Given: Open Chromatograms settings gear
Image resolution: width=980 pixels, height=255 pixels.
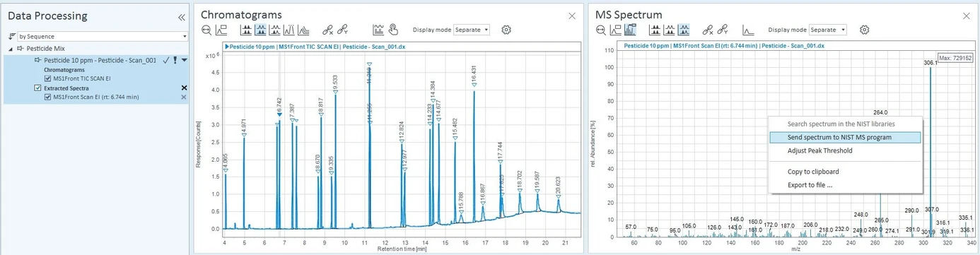Looking at the screenshot, I should (x=506, y=30).
